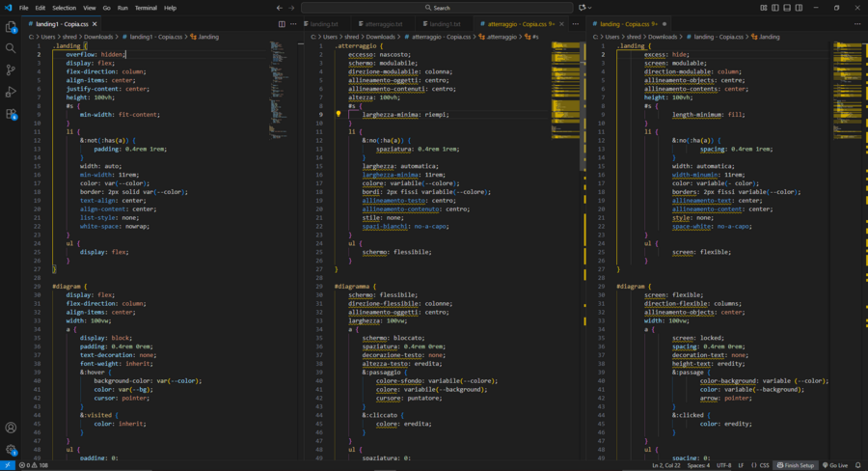868x471 pixels.
Task: Click Ln 2, Col 22 to go to line
Action: click(665, 465)
